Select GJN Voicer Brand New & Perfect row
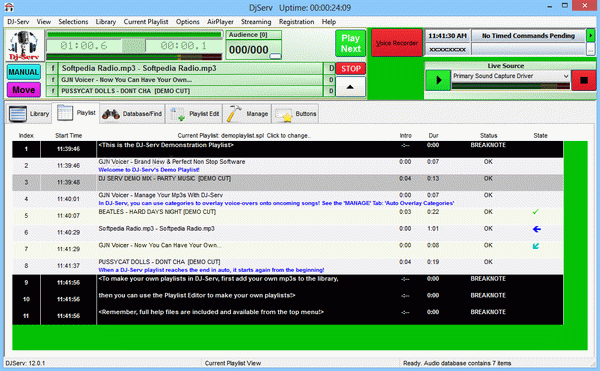Screen dimensions: 600x371 coord(287,166)
